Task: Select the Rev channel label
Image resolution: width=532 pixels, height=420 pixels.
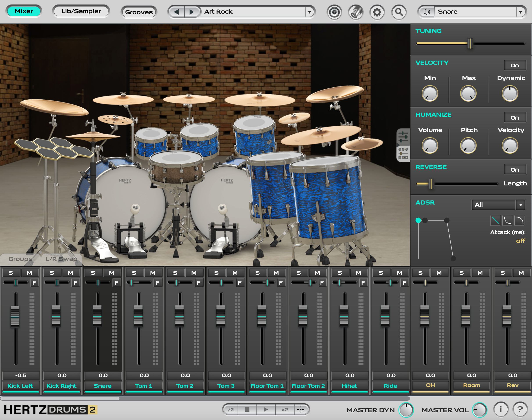Action: point(513,385)
